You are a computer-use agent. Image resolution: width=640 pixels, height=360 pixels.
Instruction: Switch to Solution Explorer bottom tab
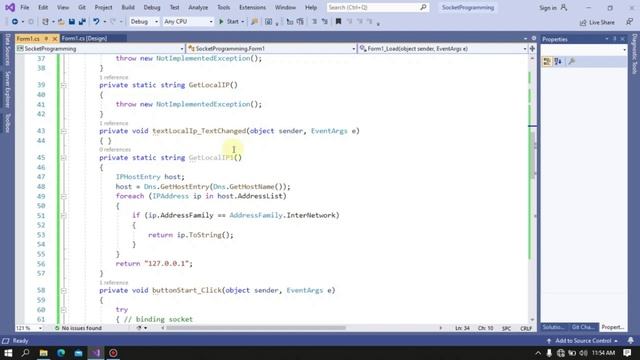553,327
